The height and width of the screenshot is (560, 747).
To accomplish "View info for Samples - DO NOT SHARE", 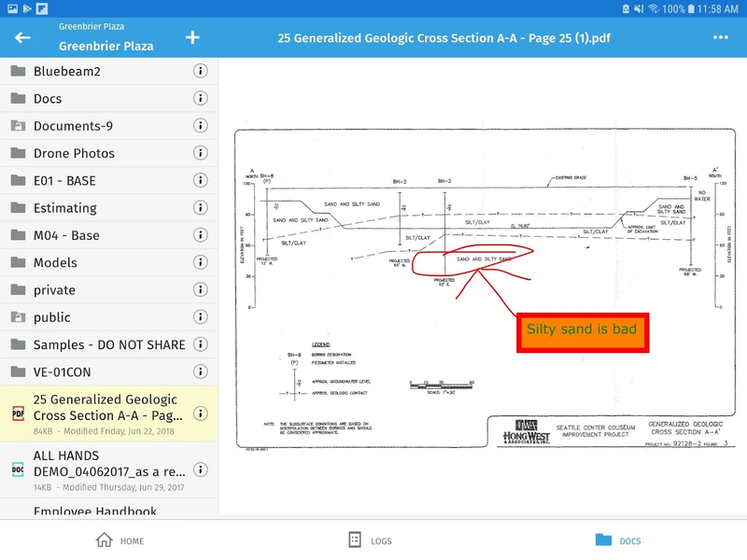I will click(200, 344).
